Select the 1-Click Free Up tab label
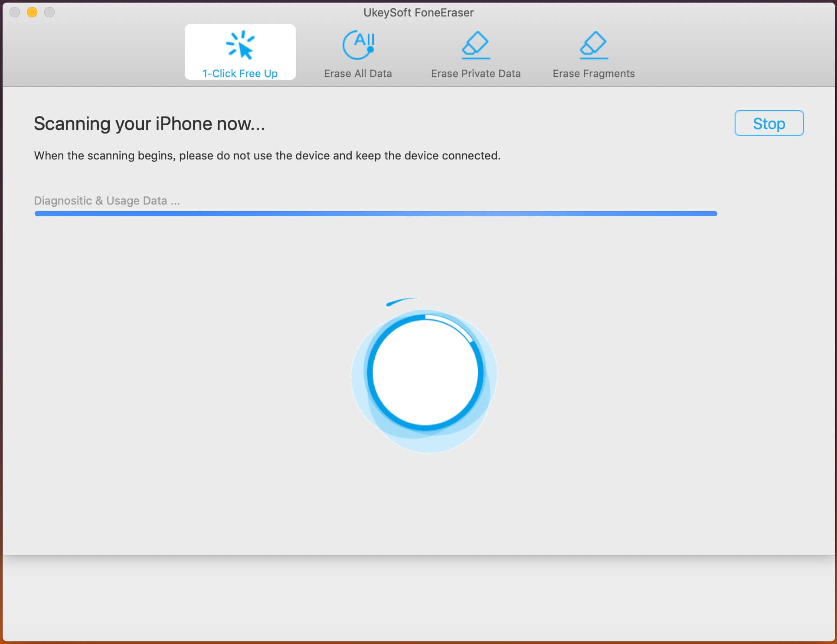The height and width of the screenshot is (644, 837). [x=240, y=73]
